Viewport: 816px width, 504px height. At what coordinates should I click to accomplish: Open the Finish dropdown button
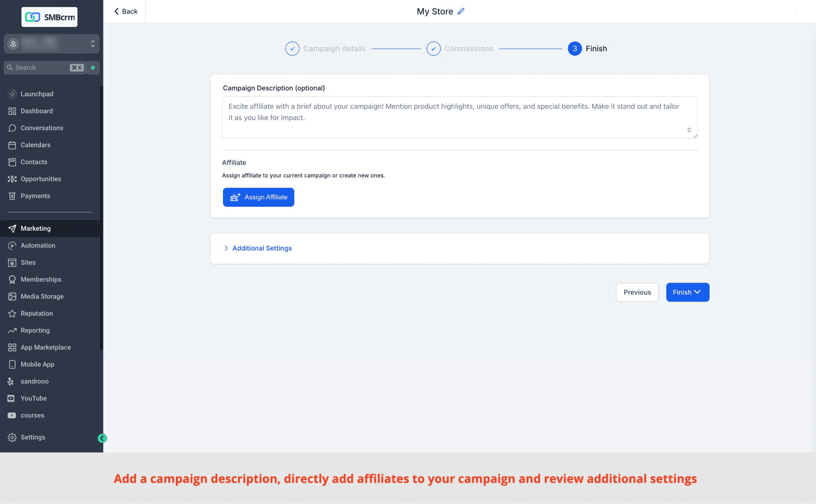click(688, 292)
